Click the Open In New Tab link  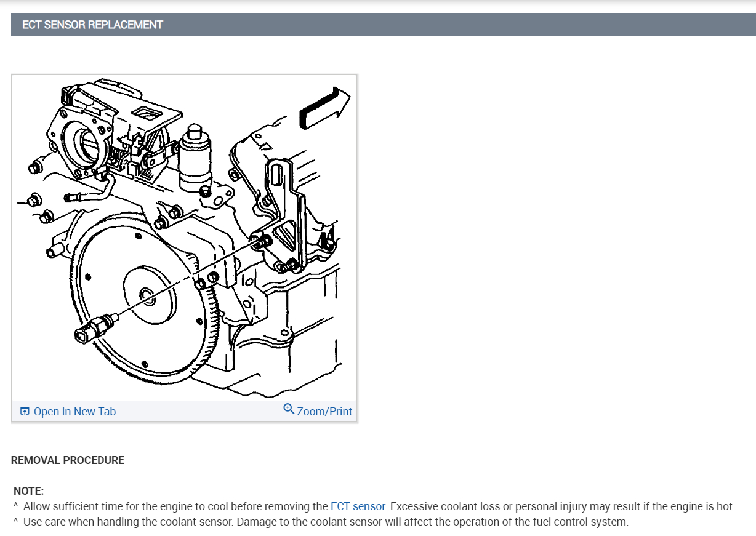[x=74, y=412]
